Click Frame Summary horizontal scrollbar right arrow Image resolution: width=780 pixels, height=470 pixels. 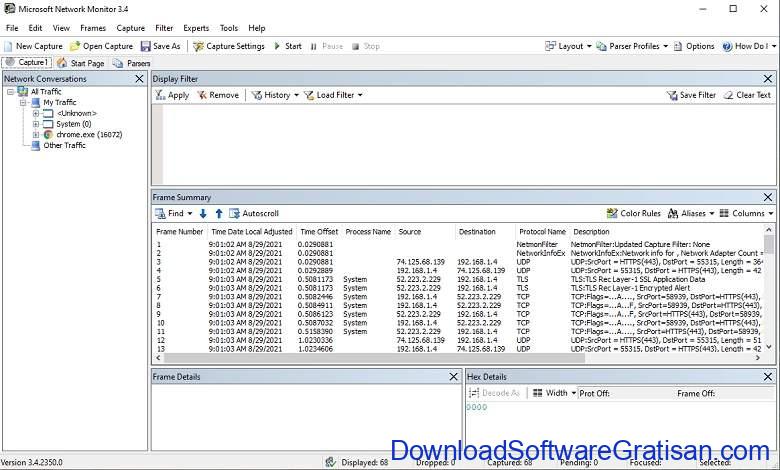(758, 358)
